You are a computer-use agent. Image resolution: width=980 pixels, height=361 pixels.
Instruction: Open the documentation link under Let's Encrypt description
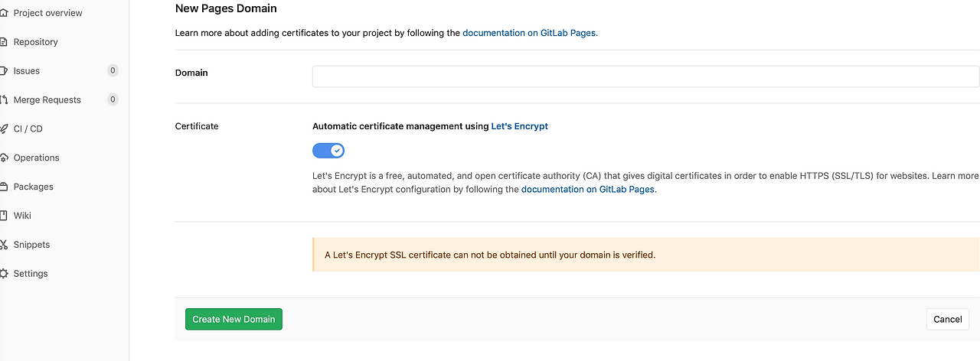(x=587, y=189)
